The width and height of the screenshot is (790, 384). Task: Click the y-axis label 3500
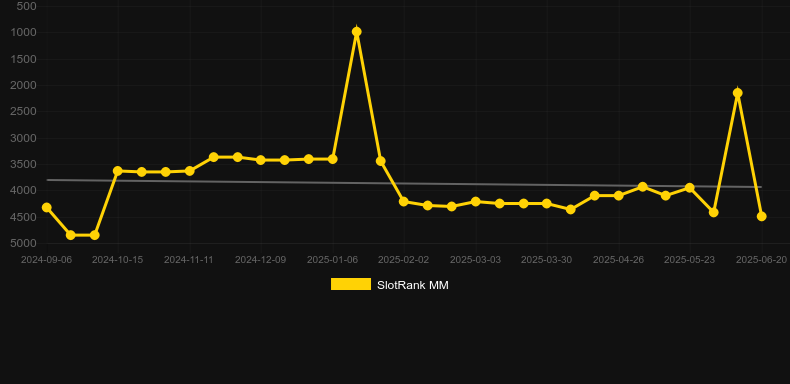(x=24, y=164)
